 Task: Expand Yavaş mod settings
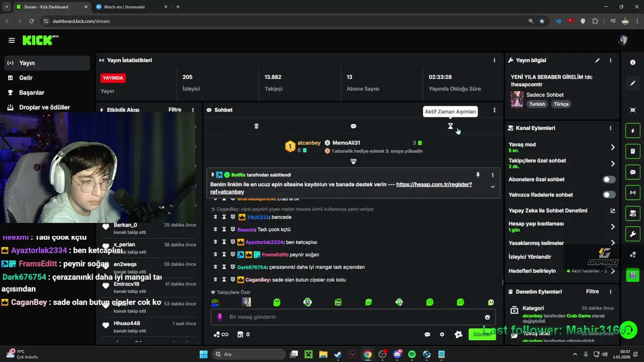[x=612, y=147]
